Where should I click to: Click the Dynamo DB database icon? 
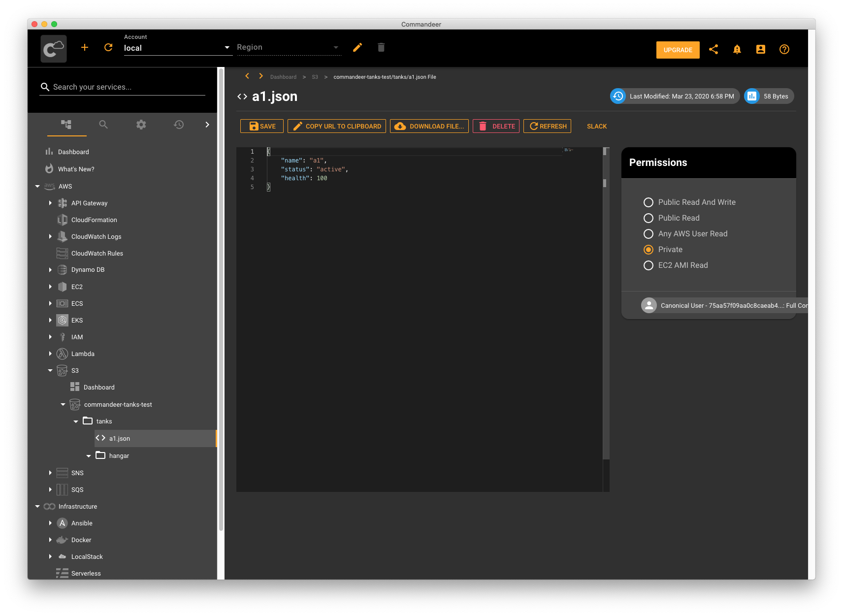63,270
